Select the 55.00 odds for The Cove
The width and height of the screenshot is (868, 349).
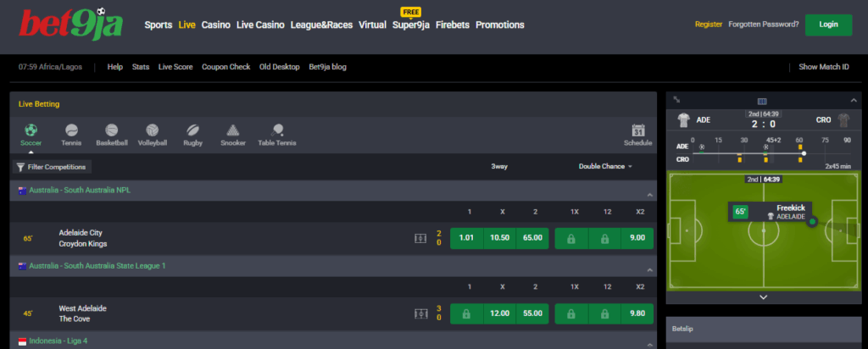(x=532, y=313)
